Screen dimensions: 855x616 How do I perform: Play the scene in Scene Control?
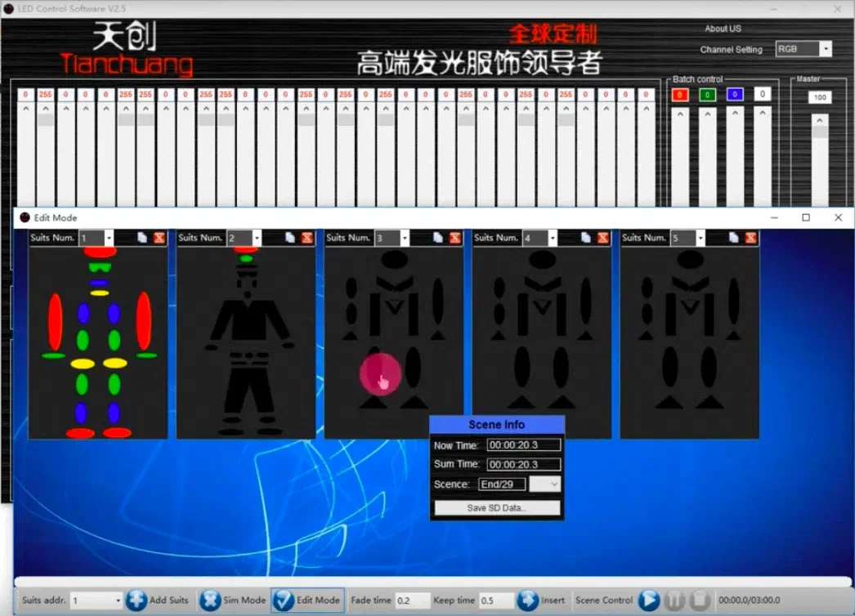coord(649,600)
